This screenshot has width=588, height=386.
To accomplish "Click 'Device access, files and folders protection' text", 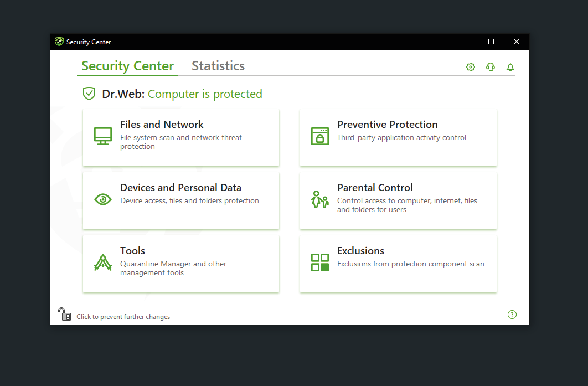I will (x=189, y=200).
